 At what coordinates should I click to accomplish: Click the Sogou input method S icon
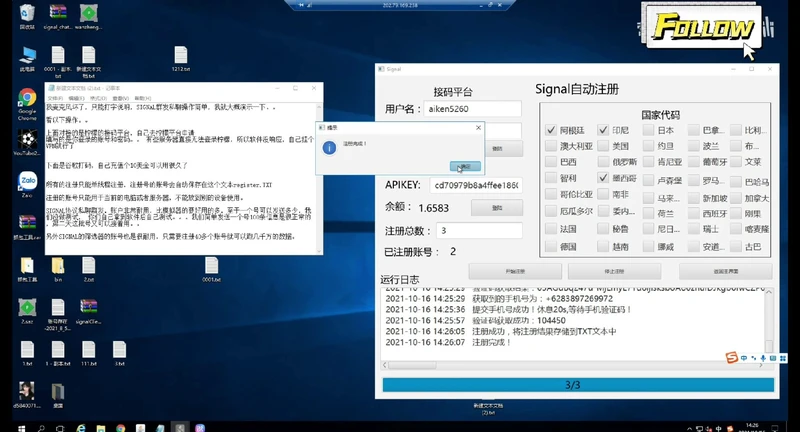coord(732,358)
